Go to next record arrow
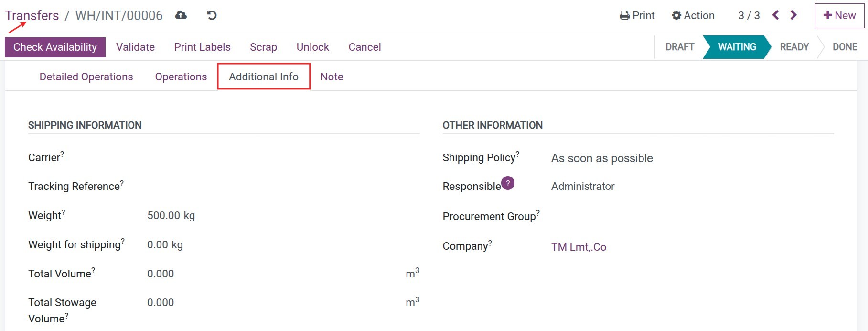Screen dimensions: 868x331 (793, 15)
